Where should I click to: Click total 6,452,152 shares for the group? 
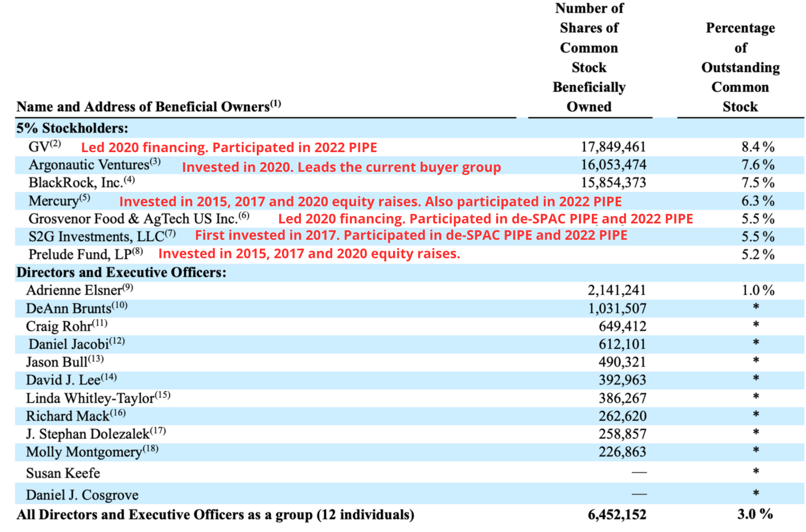tap(617, 515)
